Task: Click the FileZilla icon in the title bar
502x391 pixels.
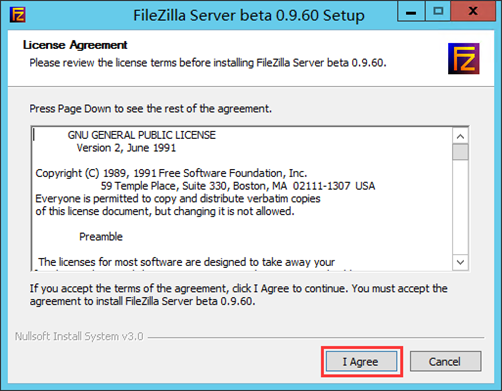Action: coord(17,15)
